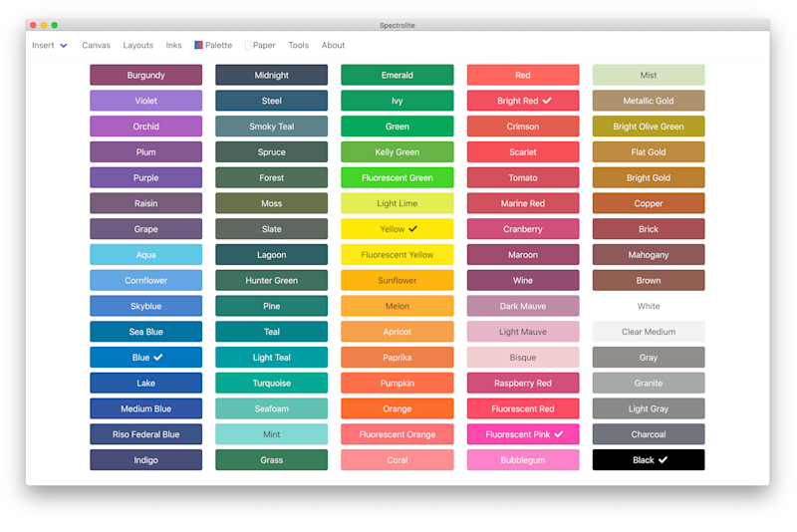
Task: Select the Metallic Gold swatch
Action: [649, 101]
